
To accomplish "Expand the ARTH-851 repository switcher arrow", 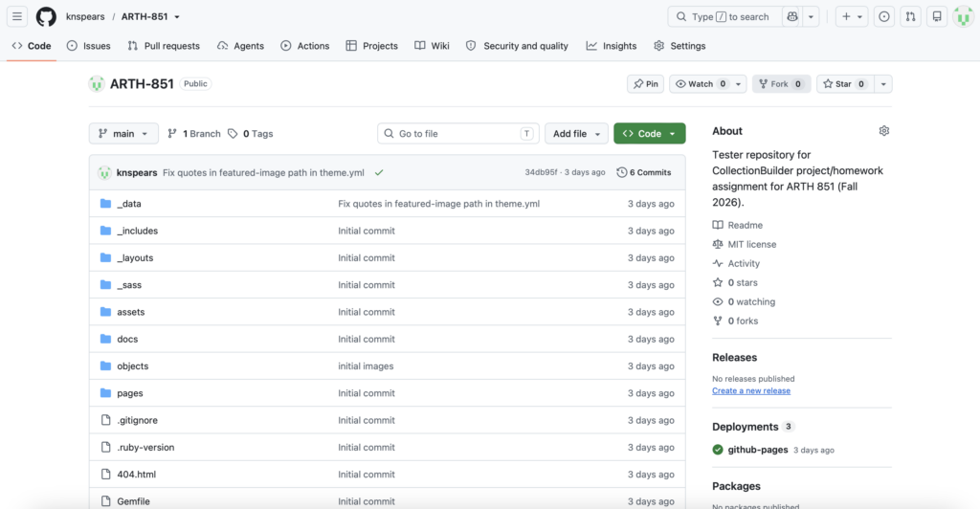I will [177, 17].
